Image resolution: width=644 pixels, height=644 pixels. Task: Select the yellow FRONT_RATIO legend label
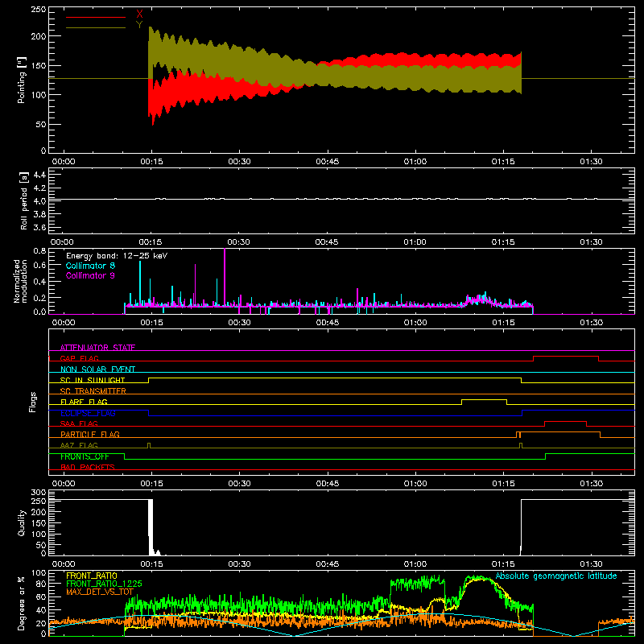point(92,576)
